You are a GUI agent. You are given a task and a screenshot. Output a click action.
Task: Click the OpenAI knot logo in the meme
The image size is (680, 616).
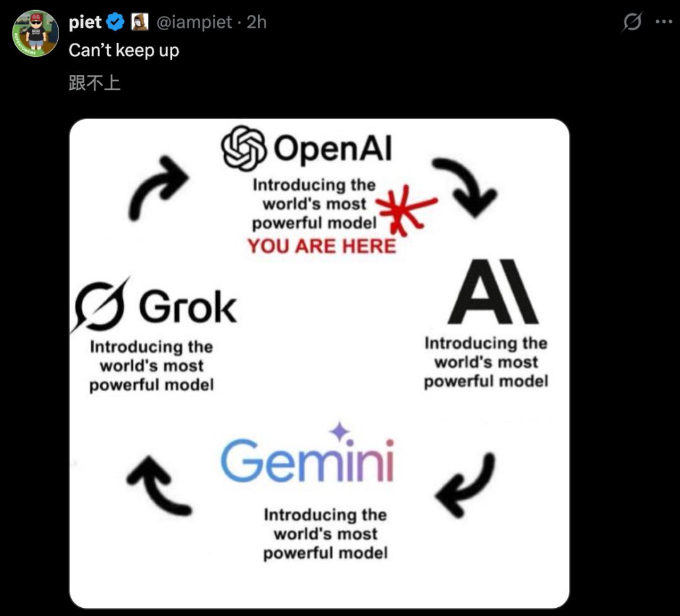pyautogui.click(x=245, y=149)
